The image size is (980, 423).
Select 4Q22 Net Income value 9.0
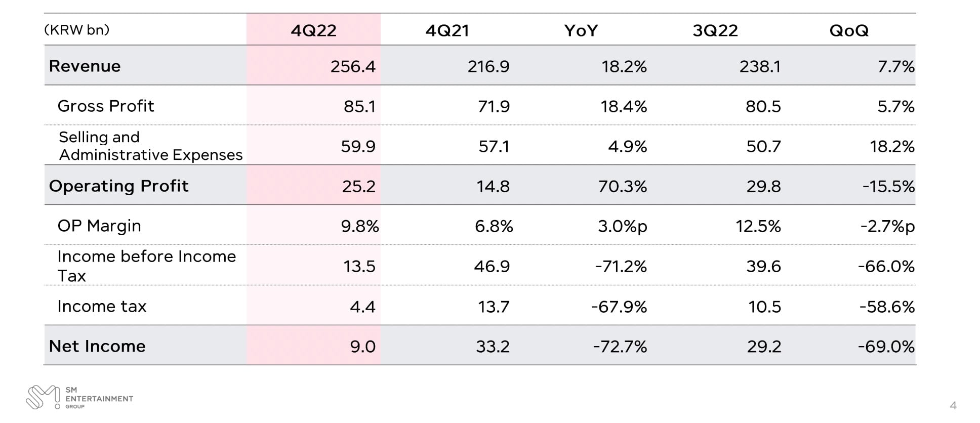(x=362, y=347)
